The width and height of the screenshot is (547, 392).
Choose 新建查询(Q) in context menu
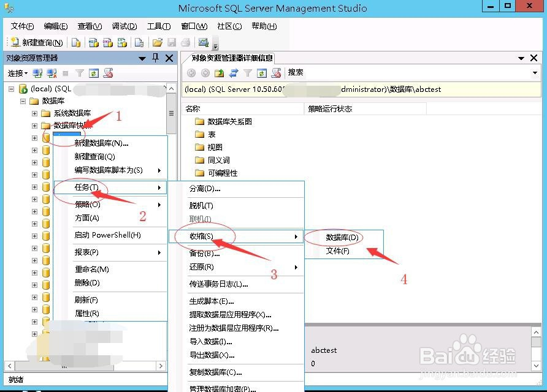point(110,157)
